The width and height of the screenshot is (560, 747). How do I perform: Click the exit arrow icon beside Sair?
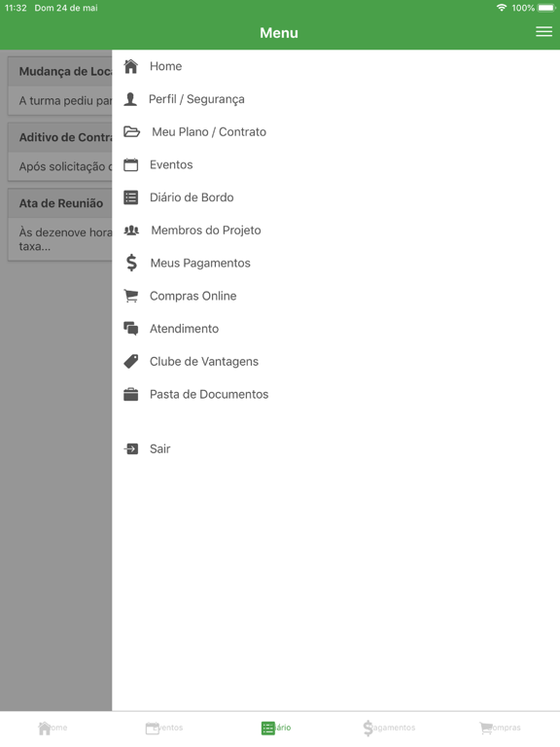[131, 448]
